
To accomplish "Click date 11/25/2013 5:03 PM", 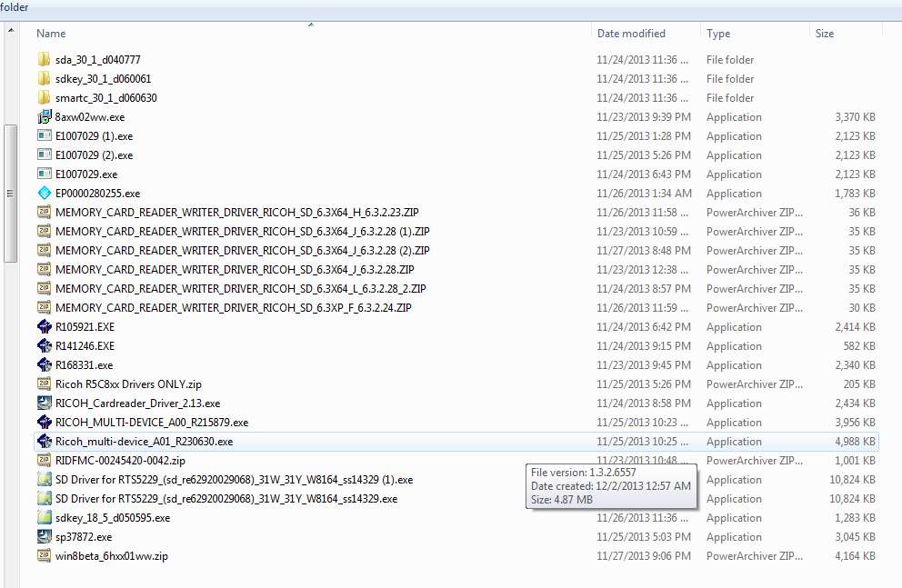I will [644, 536].
